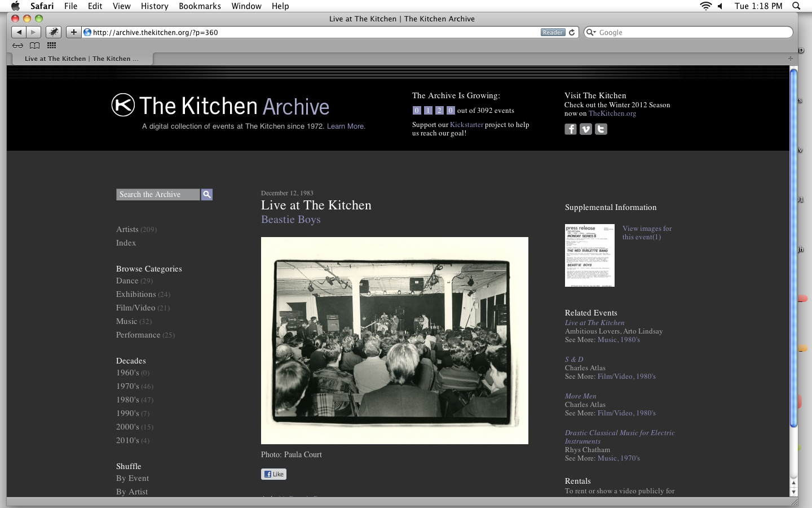The height and width of the screenshot is (508, 812).
Task: Open the Beastie Boys concert photo
Action: click(x=395, y=340)
